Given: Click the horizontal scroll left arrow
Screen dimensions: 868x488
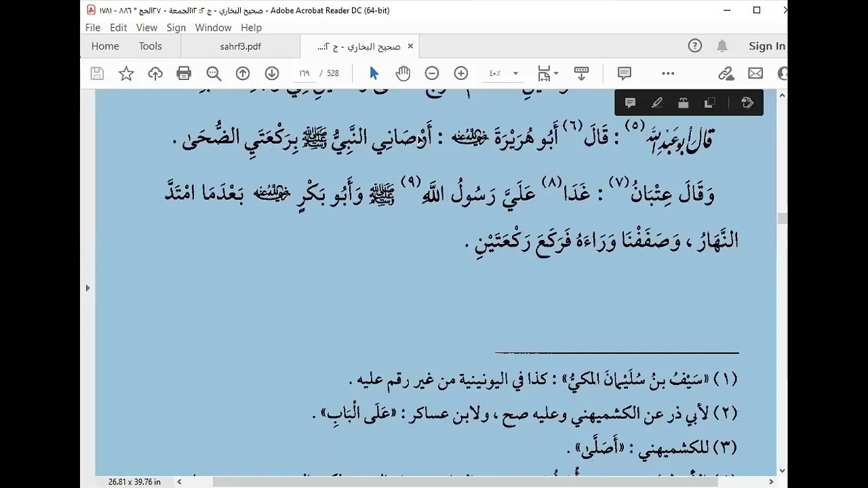Looking at the screenshot, I should [x=180, y=482].
